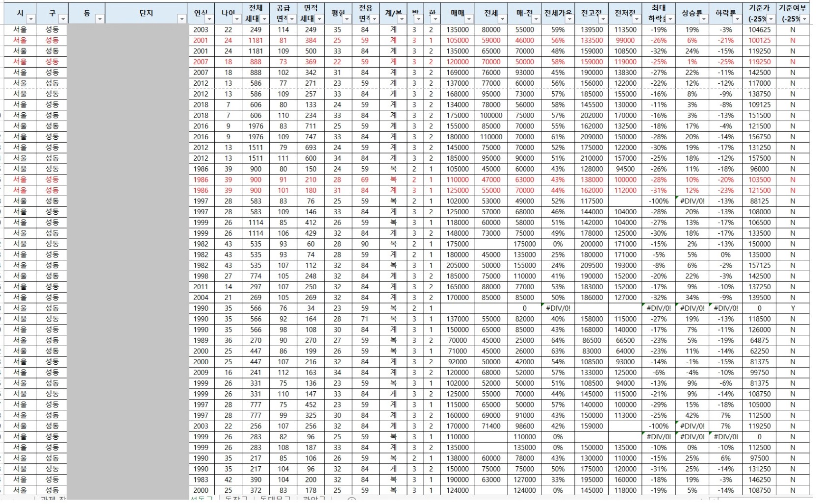Select the 매매 cell 71000
Viewport: 822px width, 504px height.
pos(457,351)
